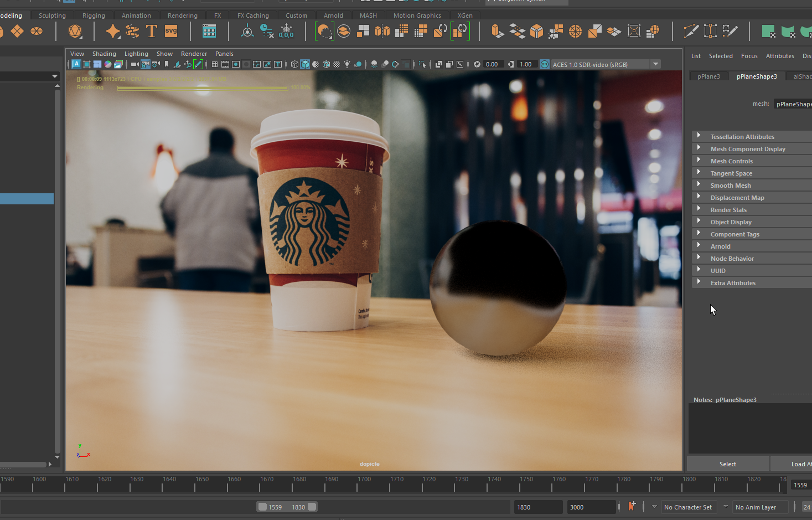
Task: Toggle Wireframe shading mode
Action: (294, 64)
